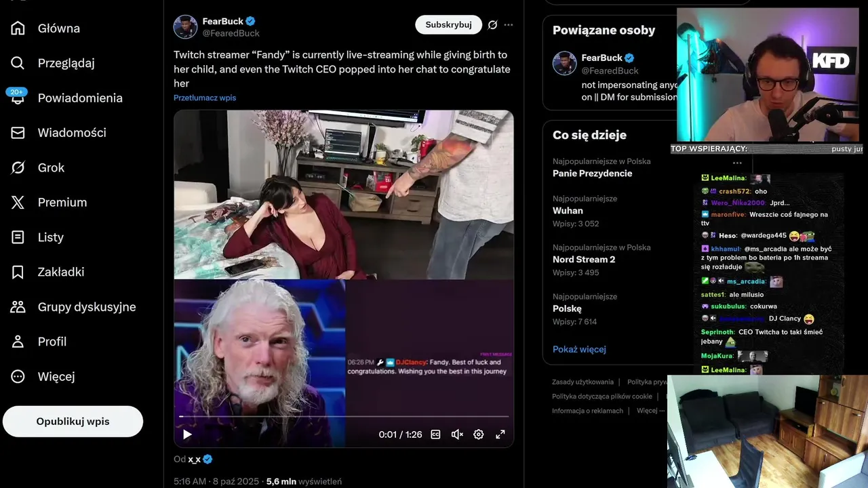The height and width of the screenshot is (488, 868).
Task: Click the 20+ notifications badge
Action: pos(16,91)
